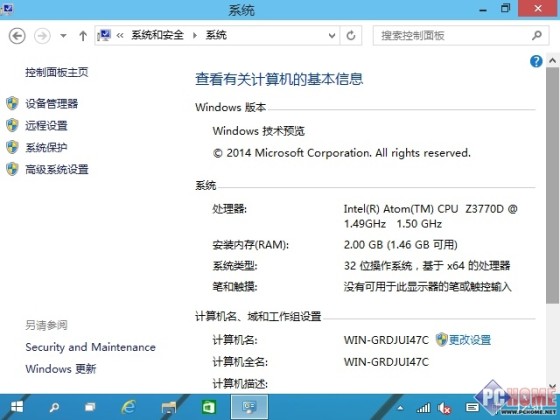Open Security and Maintenance link
560x420 pixels.
[x=90, y=347]
